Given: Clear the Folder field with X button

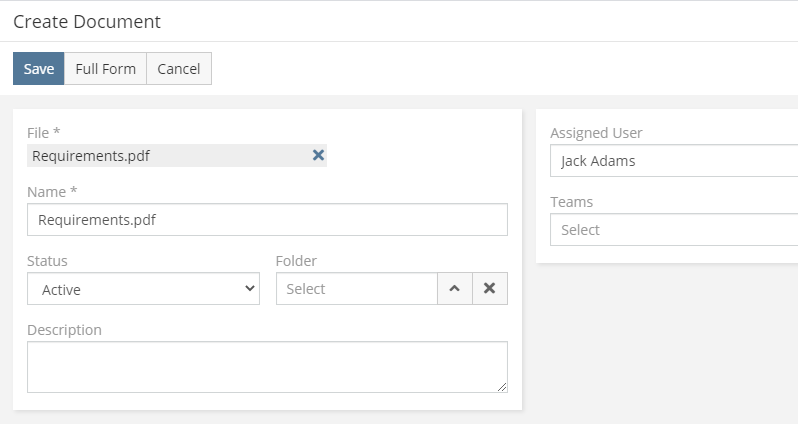Looking at the screenshot, I should pyautogui.click(x=490, y=289).
